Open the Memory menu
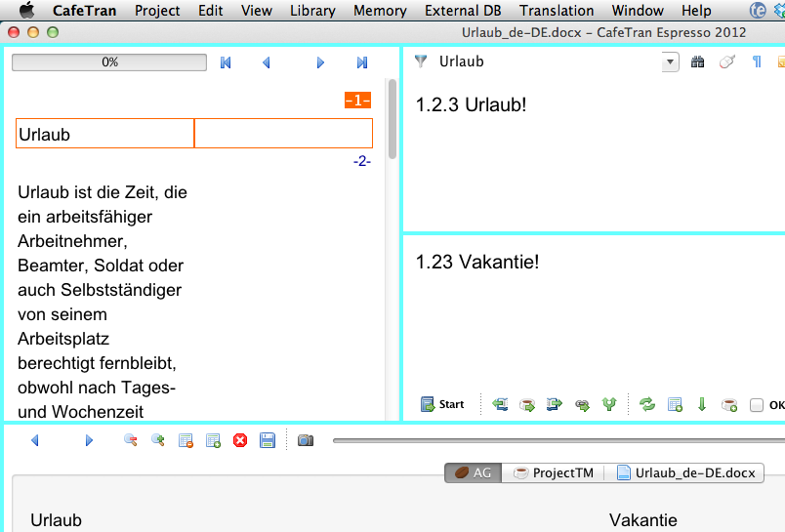The height and width of the screenshot is (532, 785). point(380,11)
